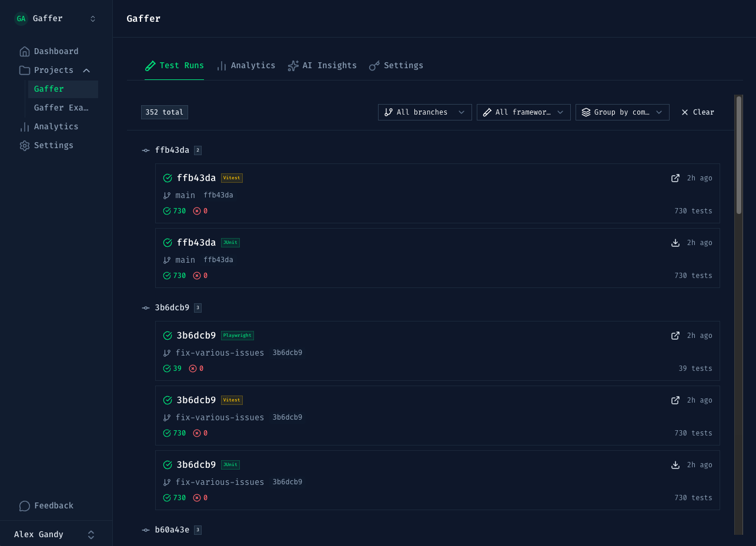The width and height of the screenshot is (756, 546).
Task: Open the All frameworks filter dropdown
Action: click(523, 112)
